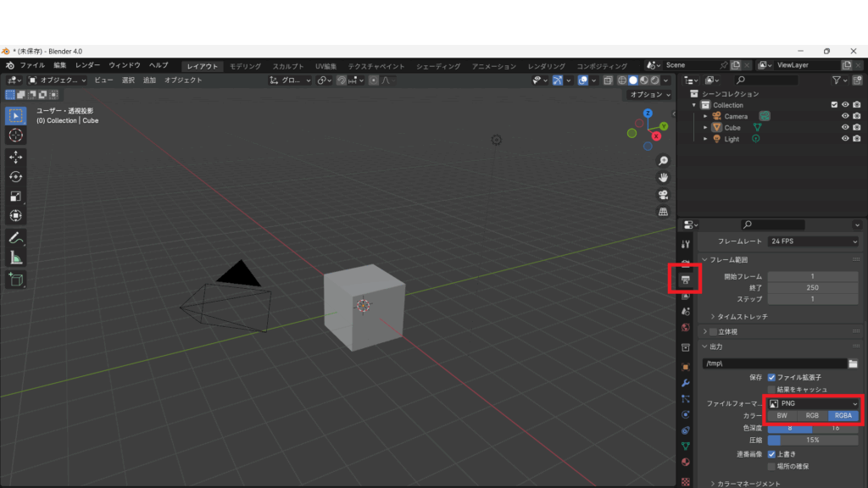Click the pan view hand icon
Viewport: 868px width, 488px height.
click(x=663, y=178)
